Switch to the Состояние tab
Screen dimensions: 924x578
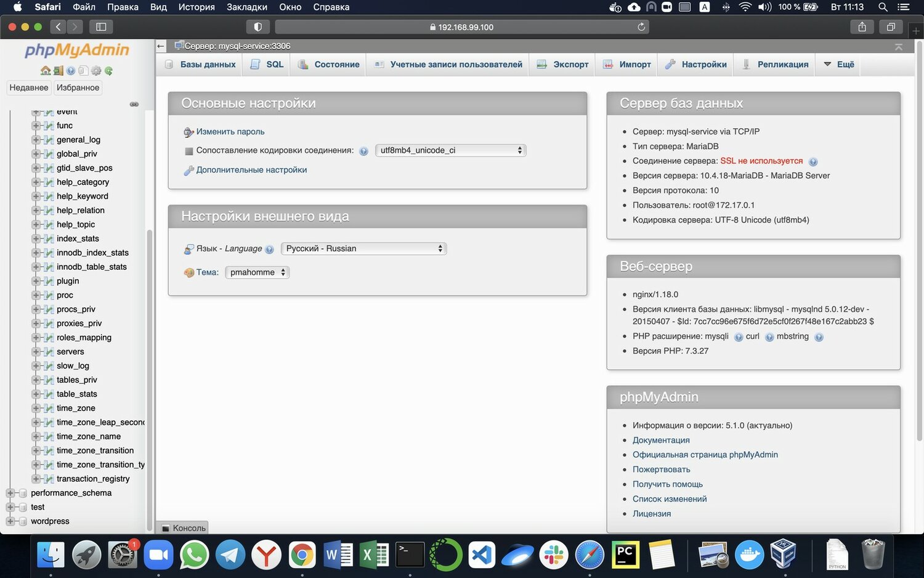point(328,64)
